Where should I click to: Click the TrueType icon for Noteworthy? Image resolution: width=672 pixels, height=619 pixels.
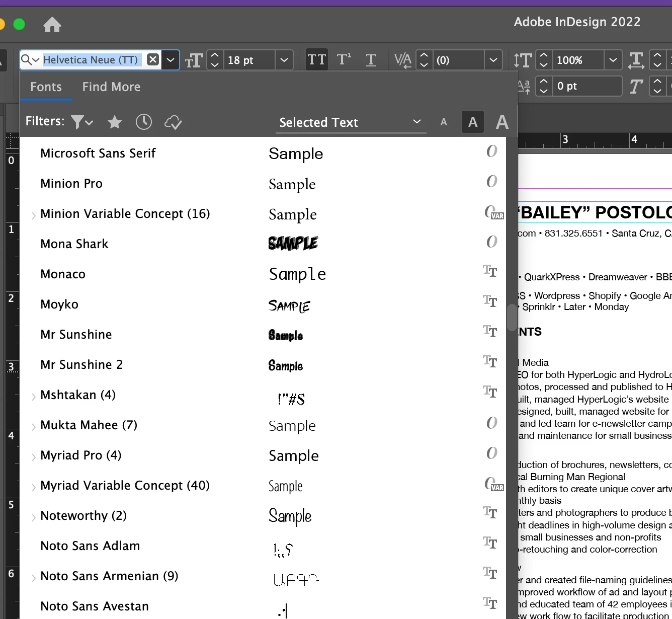point(490,512)
